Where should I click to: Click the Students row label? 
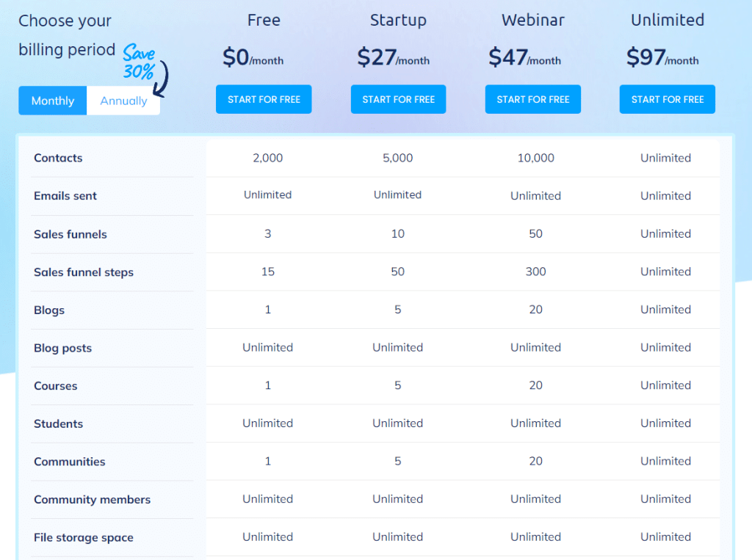tap(58, 423)
